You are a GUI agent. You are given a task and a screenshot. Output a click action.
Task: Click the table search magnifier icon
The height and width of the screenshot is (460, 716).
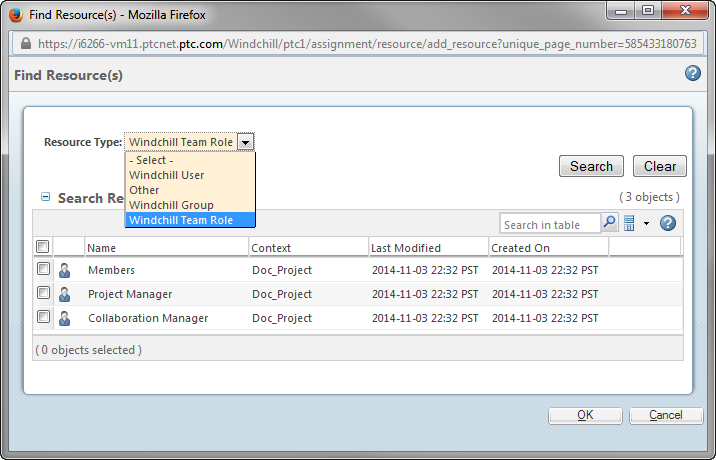coord(610,223)
